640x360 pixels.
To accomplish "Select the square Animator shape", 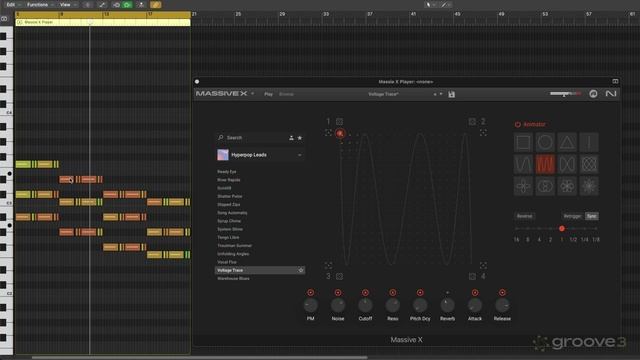I will click(523, 142).
